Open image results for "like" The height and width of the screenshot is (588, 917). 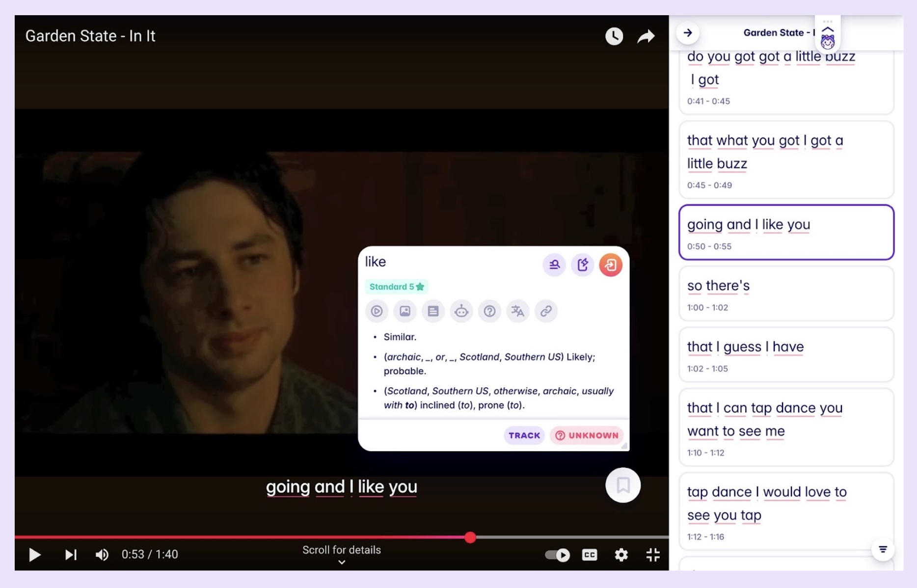click(405, 311)
